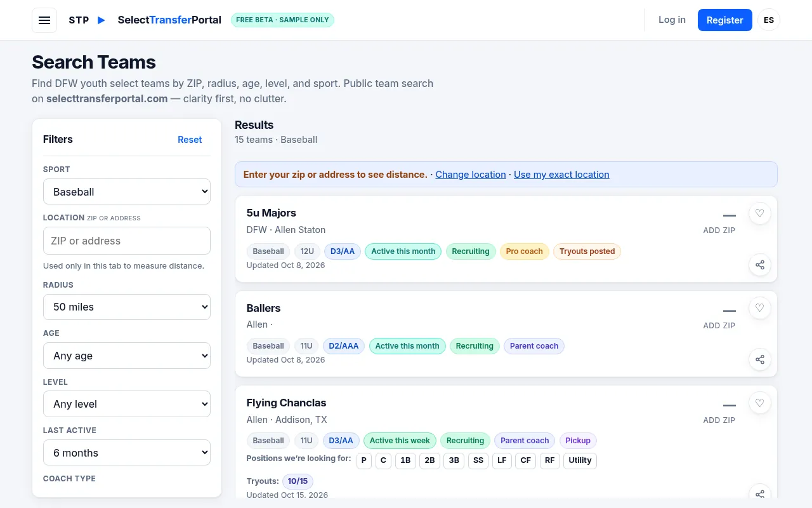This screenshot has width=812, height=508.
Task: Open the Flying Chanclas team title
Action: [286, 403]
